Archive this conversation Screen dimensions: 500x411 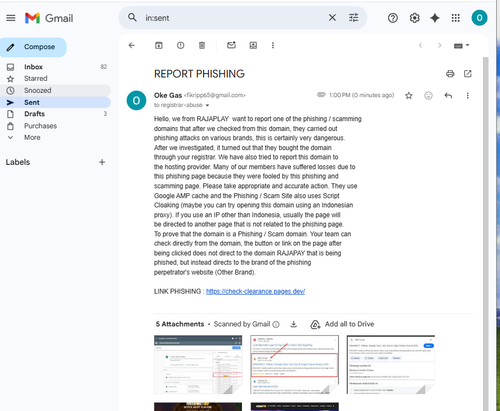pos(159,45)
